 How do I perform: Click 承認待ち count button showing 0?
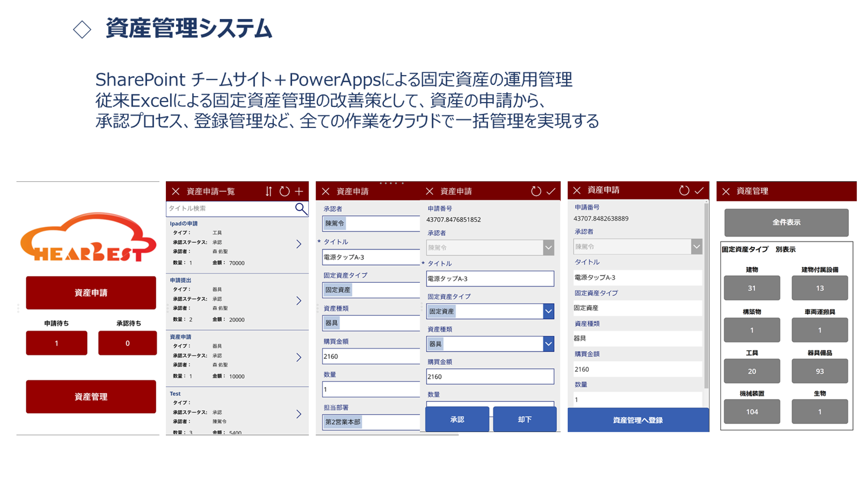pyautogui.click(x=128, y=343)
